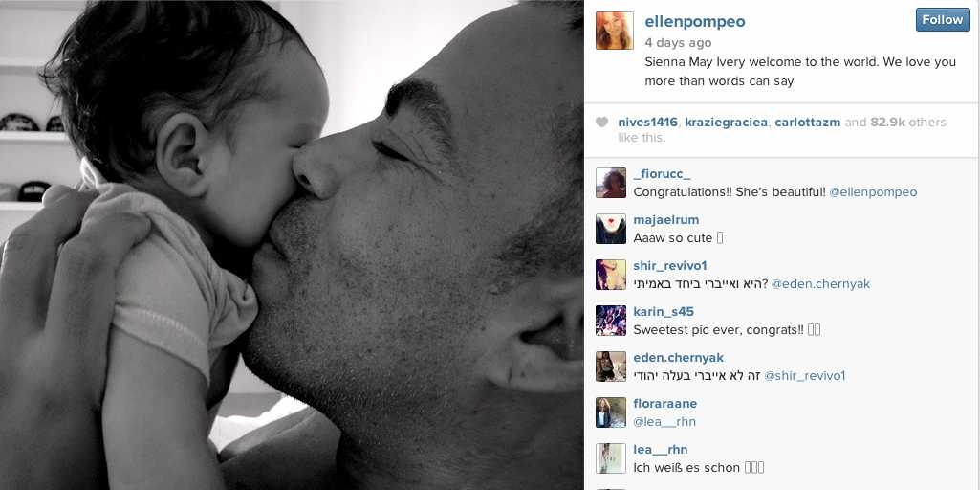
Task: Click the @lea__rhn mention link
Action: click(x=664, y=422)
